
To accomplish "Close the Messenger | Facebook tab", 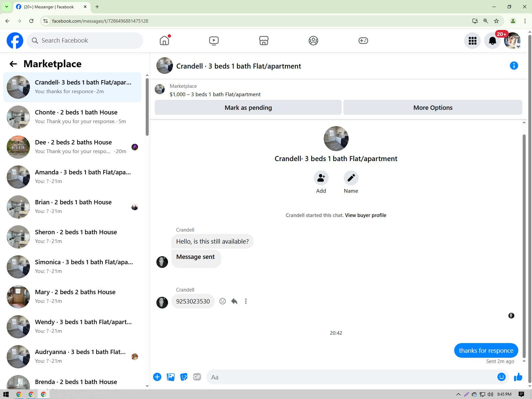I will point(85,7).
